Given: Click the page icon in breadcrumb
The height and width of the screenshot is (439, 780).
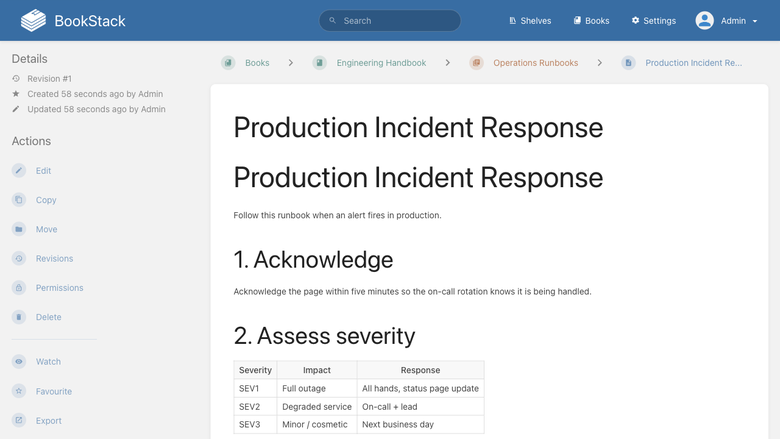Looking at the screenshot, I should pos(628,63).
